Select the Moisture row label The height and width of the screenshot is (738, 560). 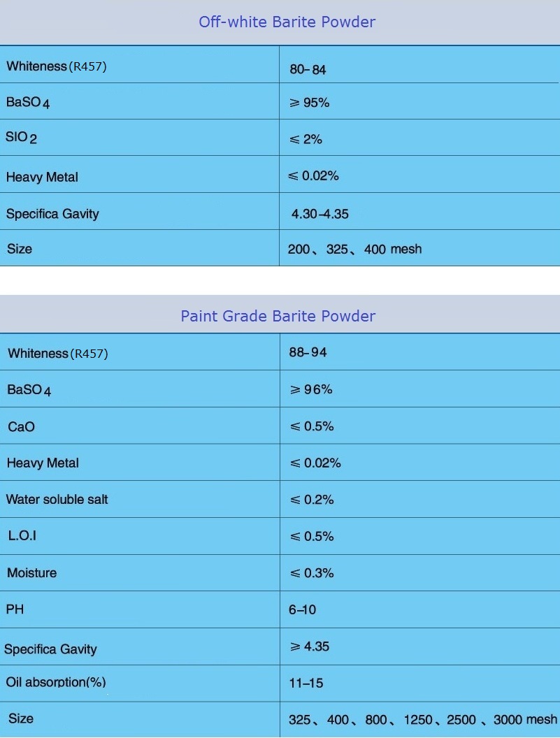coord(31,573)
